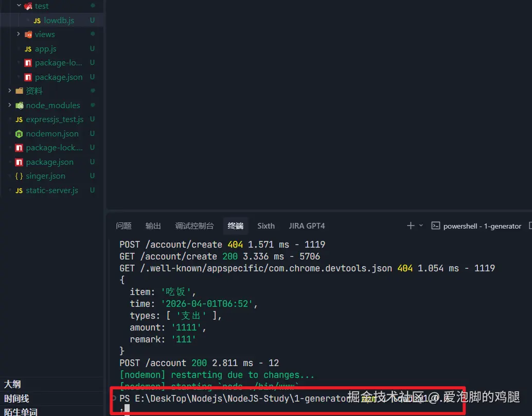Click the powershell terminal icon
Viewport: 532px width, 416px height.
[436, 226]
